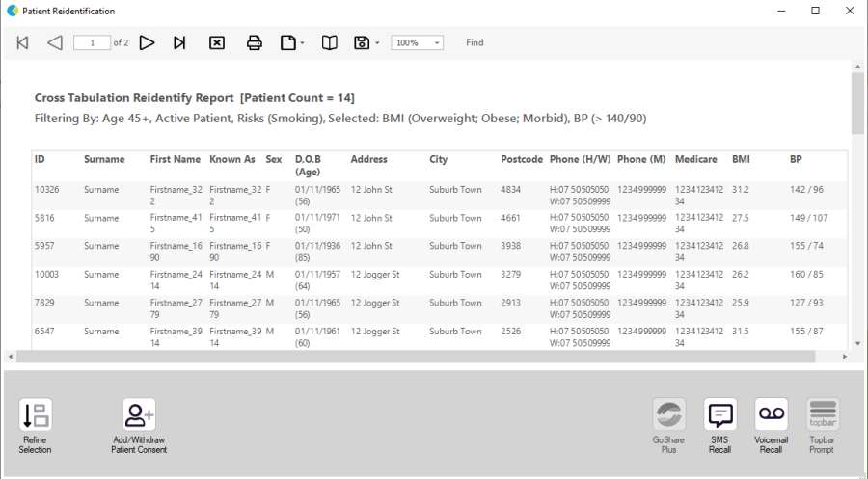Toggle print layout book icon
The height and width of the screenshot is (479, 868).
point(330,42)
